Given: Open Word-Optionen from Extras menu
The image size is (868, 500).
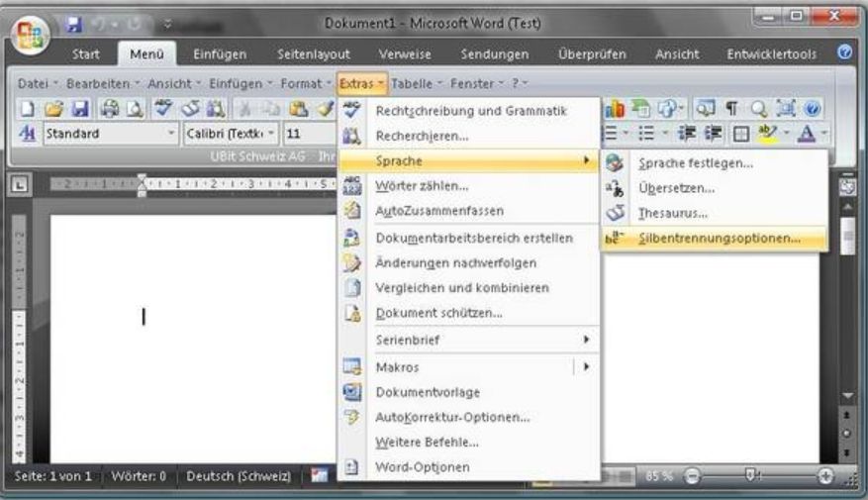Looking at the screenshot, I should point(469,467).
